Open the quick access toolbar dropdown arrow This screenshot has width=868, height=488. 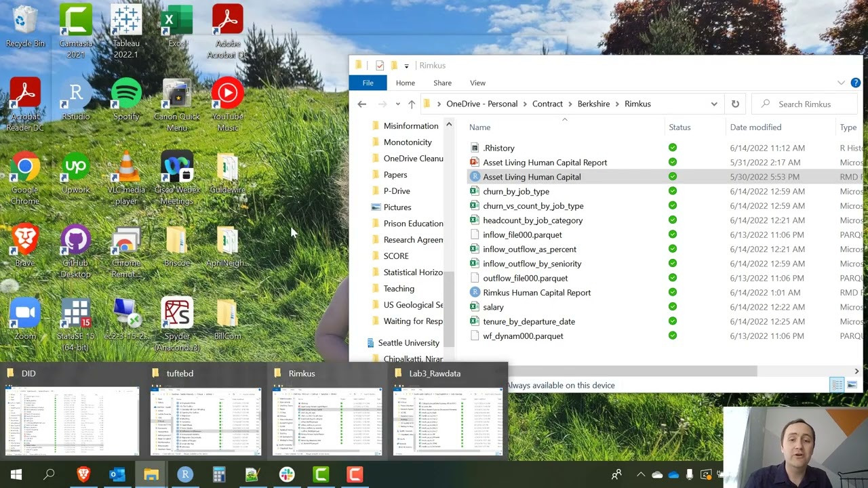click(406, 66)
